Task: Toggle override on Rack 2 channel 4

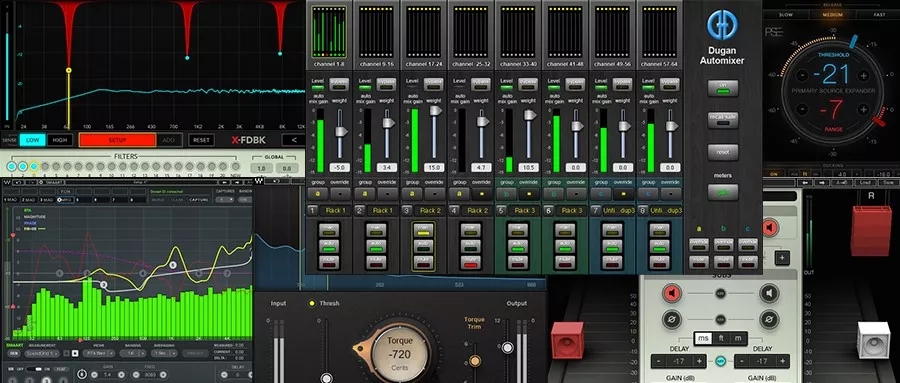Action: [x=481, y=194]
